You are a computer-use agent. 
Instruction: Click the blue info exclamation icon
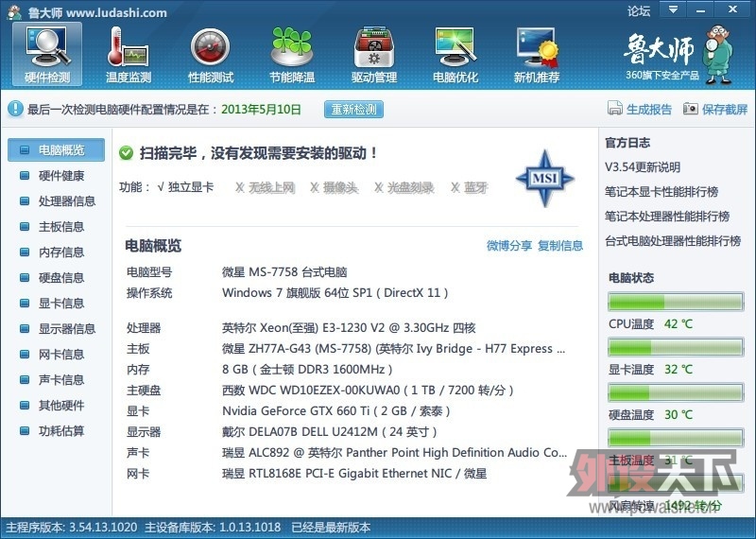[x=15, y=109]
